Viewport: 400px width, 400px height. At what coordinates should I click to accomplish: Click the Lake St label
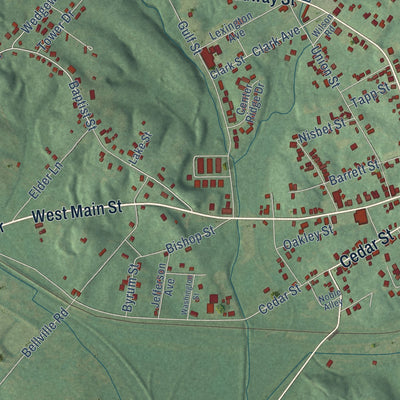[x=141, y=148]
